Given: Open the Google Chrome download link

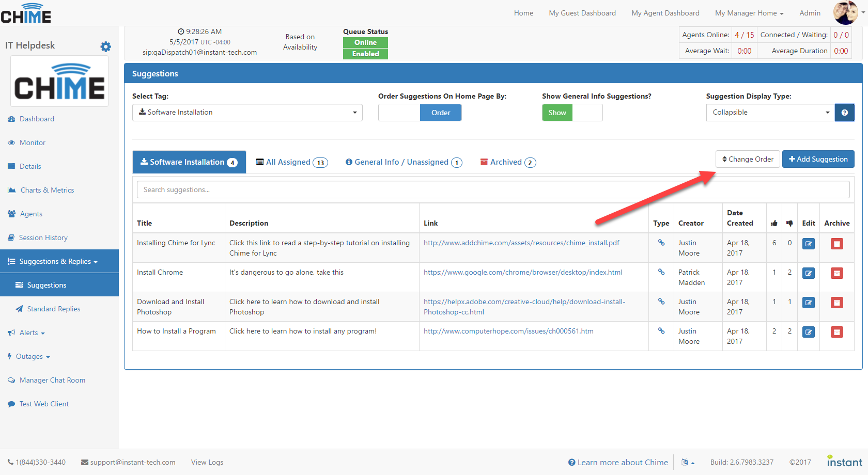Looking at the screenshot, I should click(523, 272).
